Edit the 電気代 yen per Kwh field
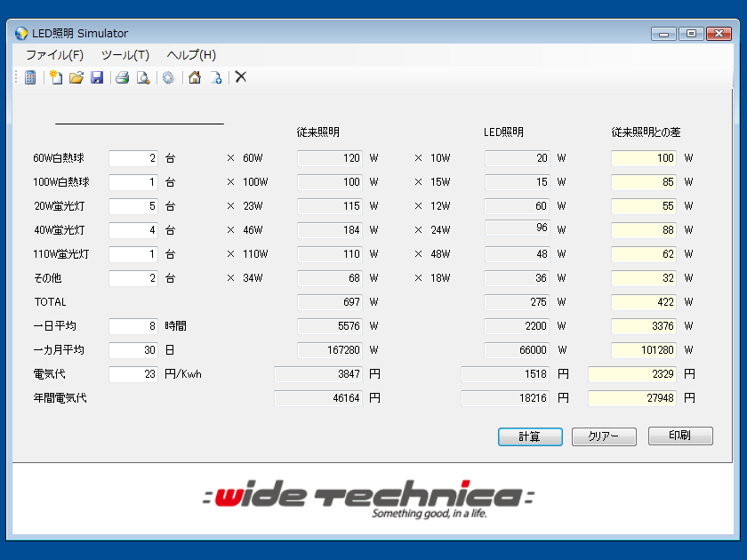Viewport: 747px width, 560px height. point(133,374)
